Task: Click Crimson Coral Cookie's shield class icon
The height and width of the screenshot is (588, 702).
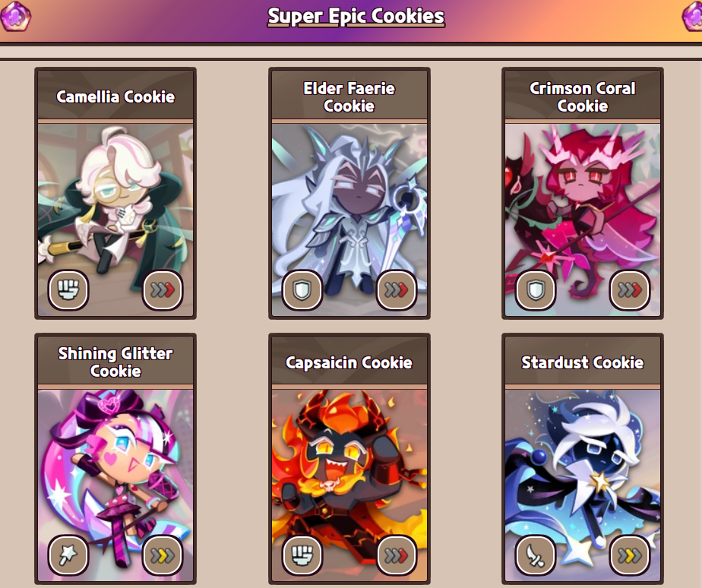Action: click(x=536, y=289)
